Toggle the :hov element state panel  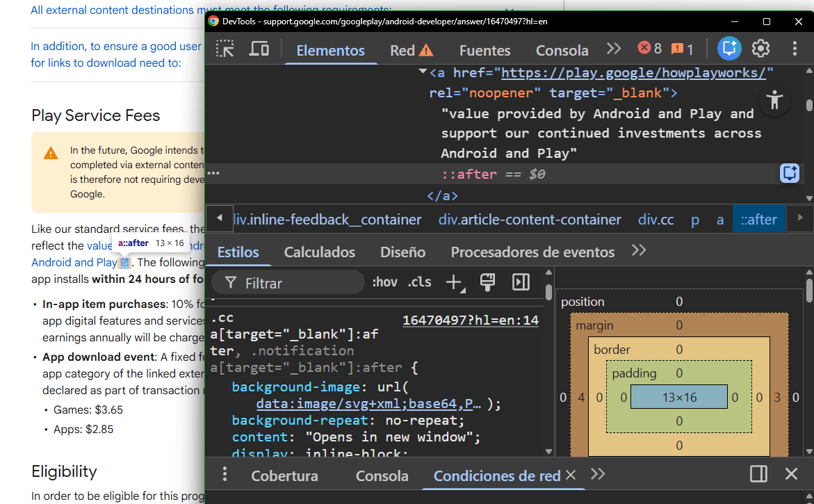click(384, 282)
